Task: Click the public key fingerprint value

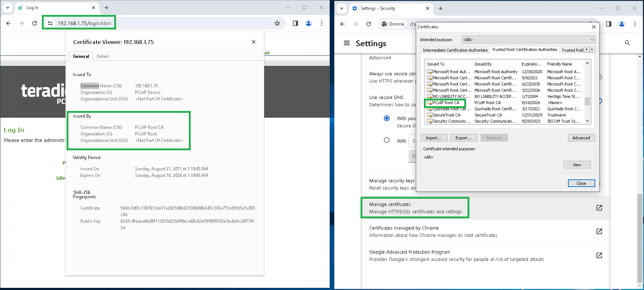Action: 188,225
